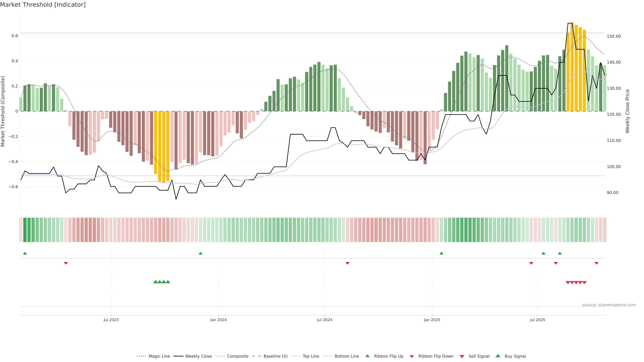This screenshot has height=362, width=644.
Task: Click the Buy Signal legend triangle icon
Action: point(498,356)
